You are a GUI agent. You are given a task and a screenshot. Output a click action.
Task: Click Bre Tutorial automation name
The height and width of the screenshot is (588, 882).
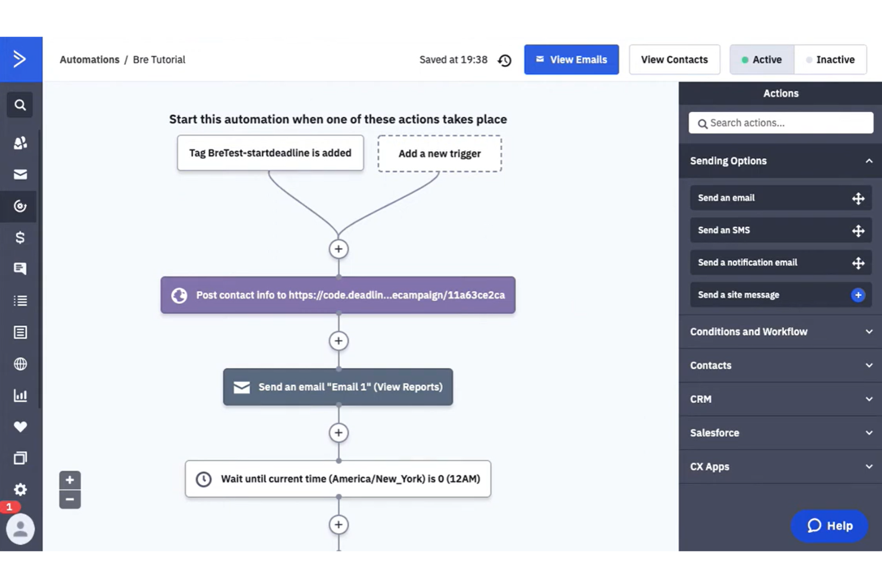(159, 60)
